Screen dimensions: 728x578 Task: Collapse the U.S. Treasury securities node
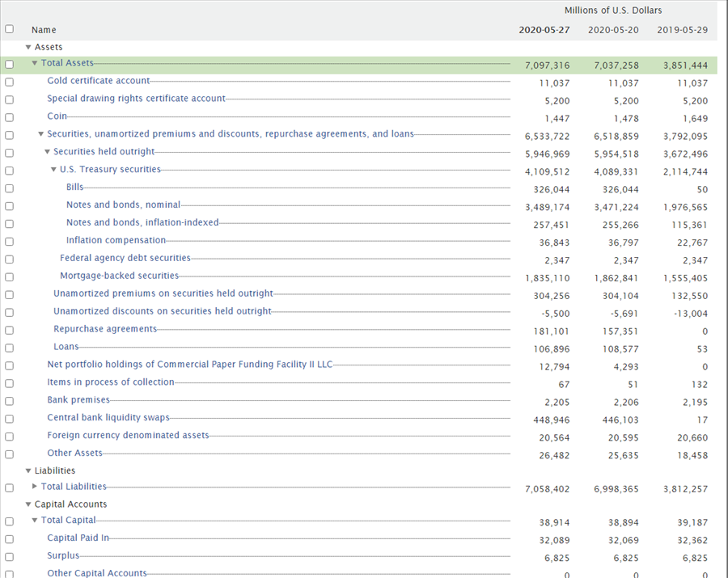click(53, 169)
